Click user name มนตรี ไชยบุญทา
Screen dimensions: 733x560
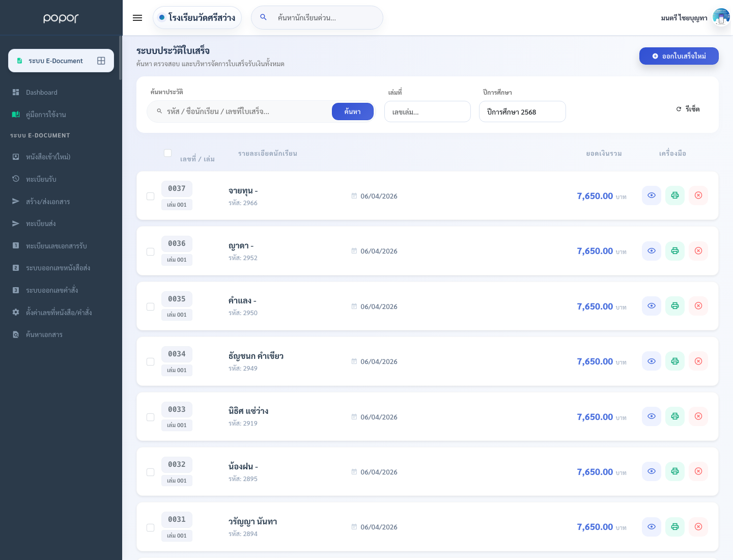coord(684,18)
